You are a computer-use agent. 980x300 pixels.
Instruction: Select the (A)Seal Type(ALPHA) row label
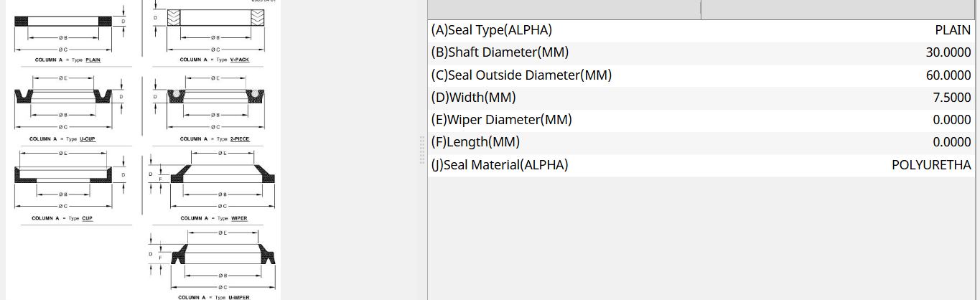click(x=492, y=31)
